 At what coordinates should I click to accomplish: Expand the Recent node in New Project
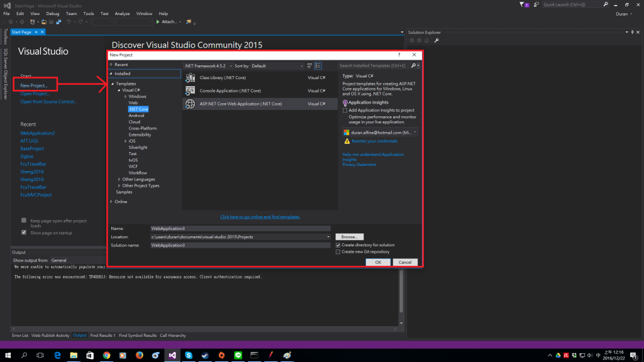[x=111, y=65]
